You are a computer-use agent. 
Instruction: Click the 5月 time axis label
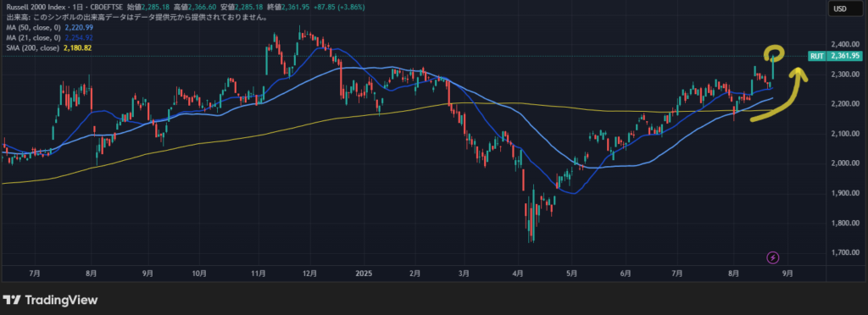tap(572, 273)
